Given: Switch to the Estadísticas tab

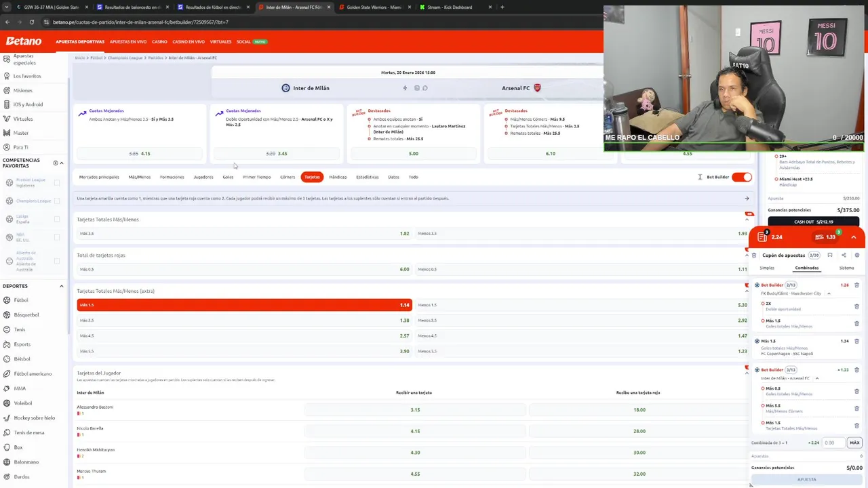Looking at the screenshot, I should pyautogui.click(x=368, y=177).
